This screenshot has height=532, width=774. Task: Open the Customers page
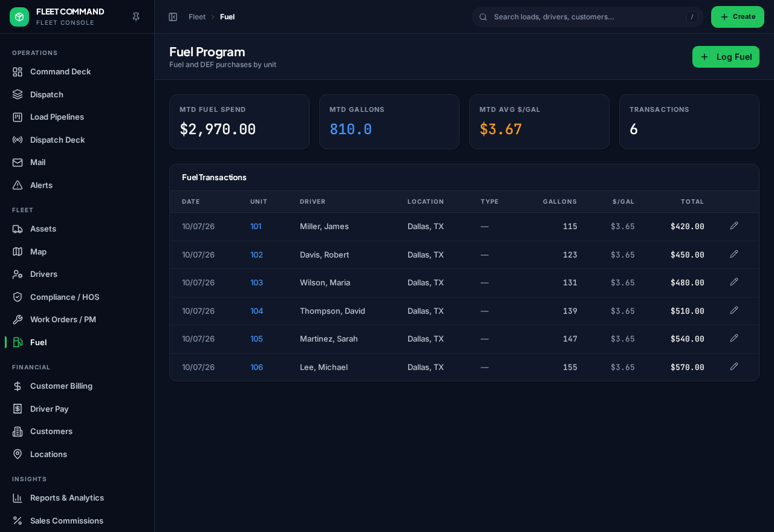pos(77,432)
